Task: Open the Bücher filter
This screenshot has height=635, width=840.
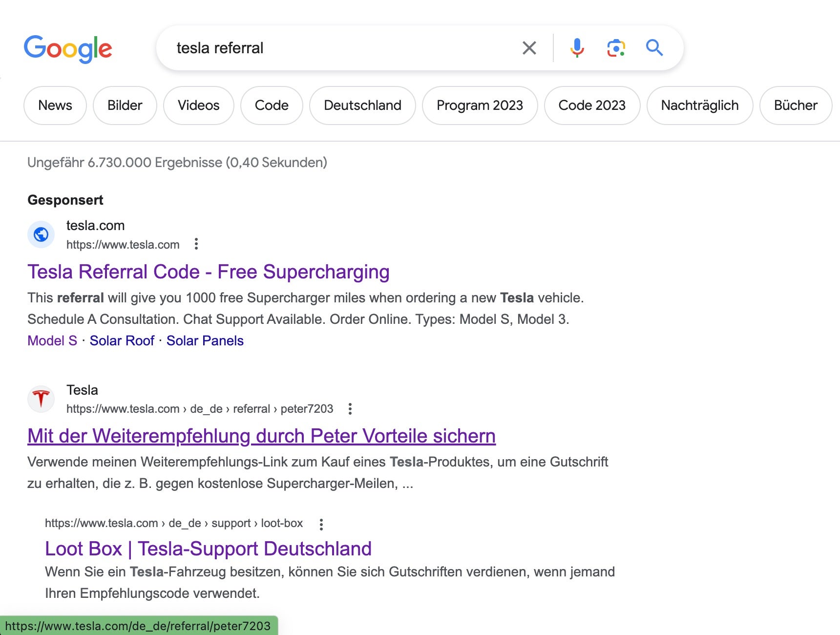Action: coord(795,106)
